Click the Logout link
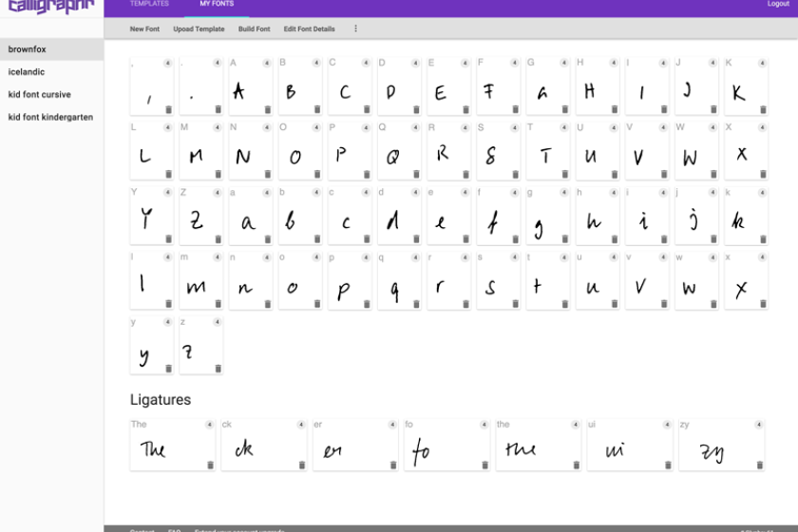This screenshot has height=532, width=798. click(778, 4)
